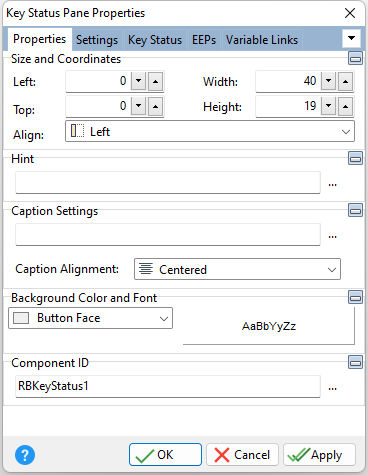Open the Hint editor ellipsis button
Viewport: 368px width, 475px height.
coord(333,184)
